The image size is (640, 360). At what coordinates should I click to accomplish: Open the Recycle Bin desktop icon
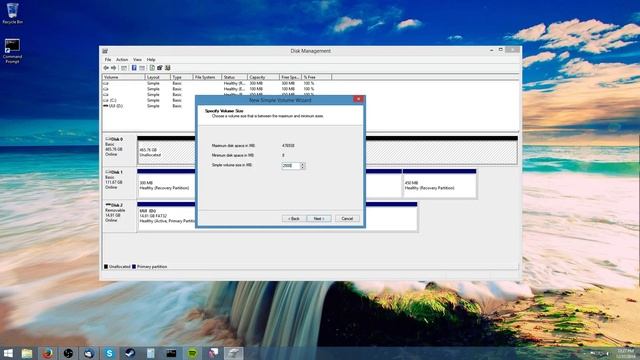[x=12, y=13]
